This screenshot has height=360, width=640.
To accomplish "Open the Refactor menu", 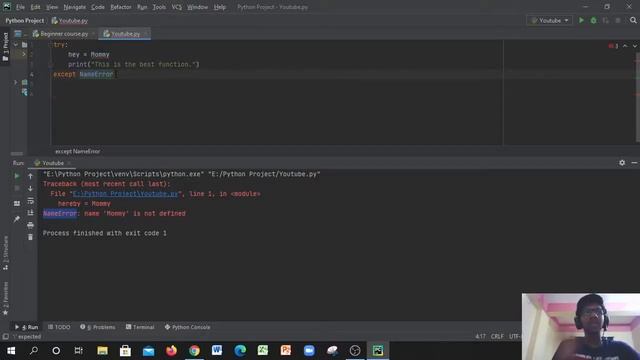I will pos(121,7).
